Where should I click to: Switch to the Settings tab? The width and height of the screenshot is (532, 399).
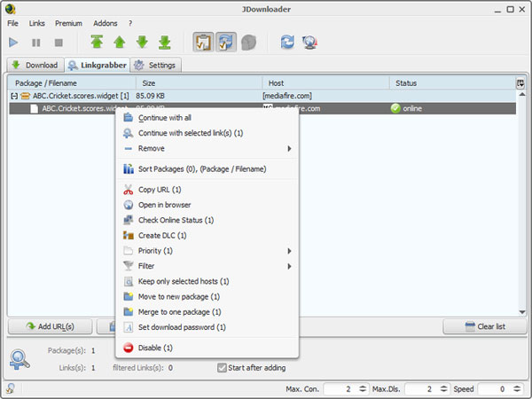[156, 65]
